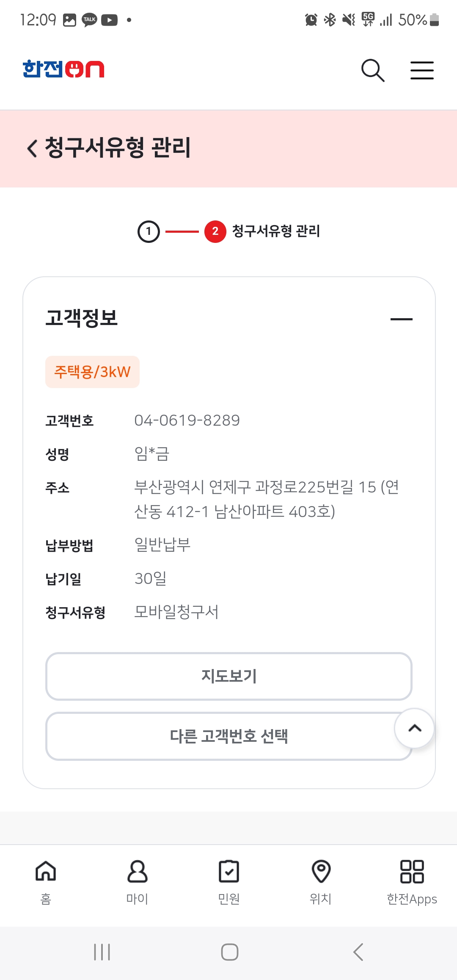Tap the 한전ON logo
This screenshot has width=457, height=980.
[x=63, y=69]
